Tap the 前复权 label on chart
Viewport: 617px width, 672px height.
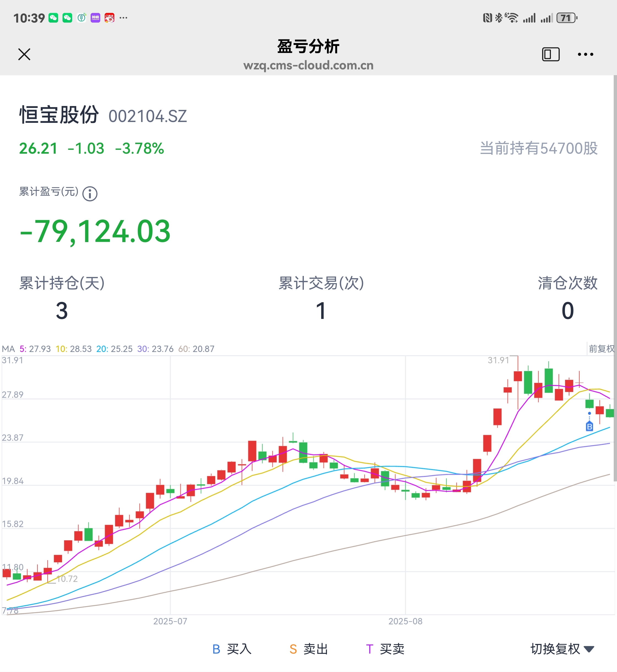pos(602,349)
